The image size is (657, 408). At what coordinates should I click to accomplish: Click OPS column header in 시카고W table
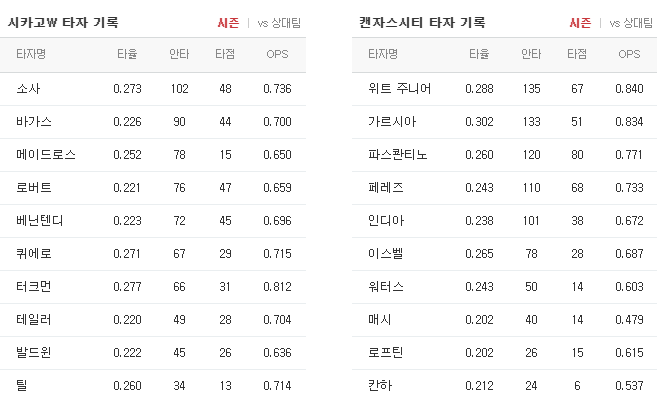[277, 54]
